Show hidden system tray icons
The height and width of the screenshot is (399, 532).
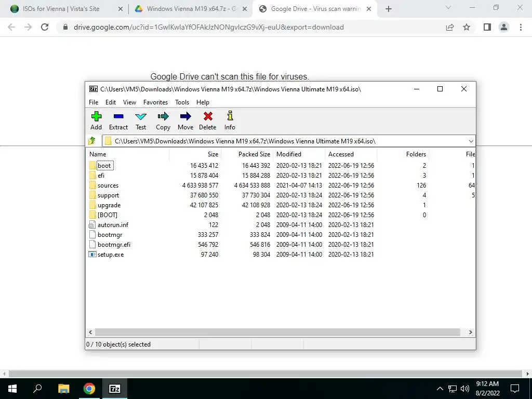click(440, 389)
